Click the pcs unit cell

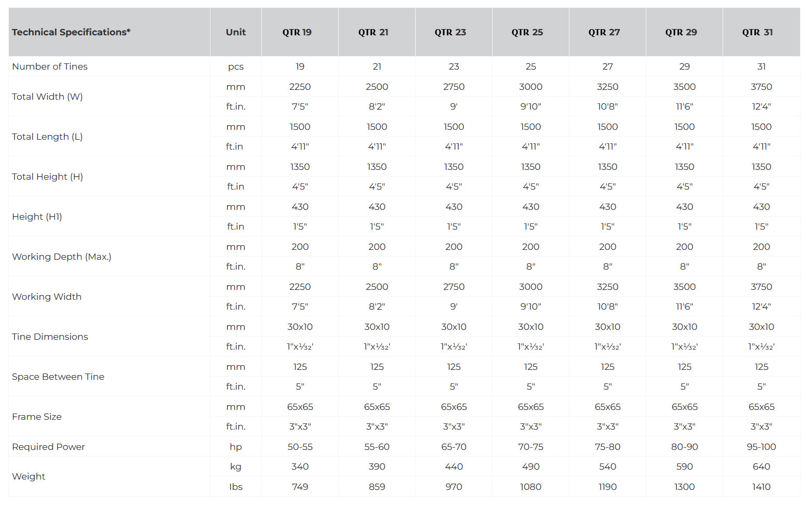pyautogui.click(x=235, y=67)
